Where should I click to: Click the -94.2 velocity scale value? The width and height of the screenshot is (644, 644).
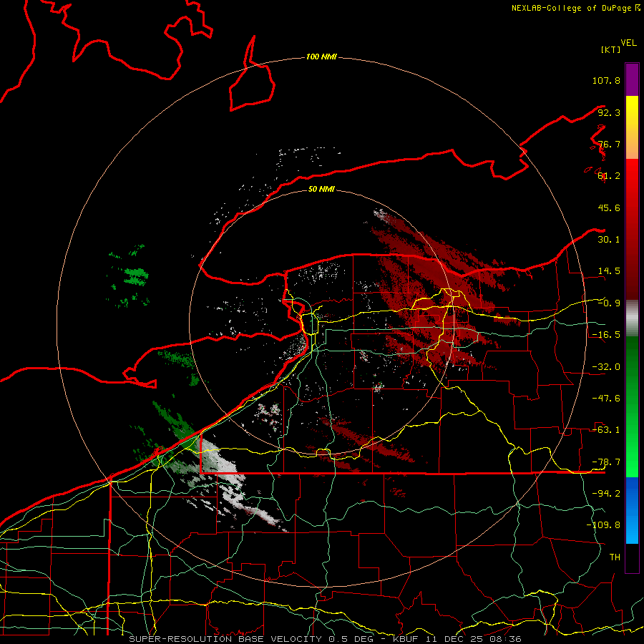pyautogui.click(x=606, y=494)
